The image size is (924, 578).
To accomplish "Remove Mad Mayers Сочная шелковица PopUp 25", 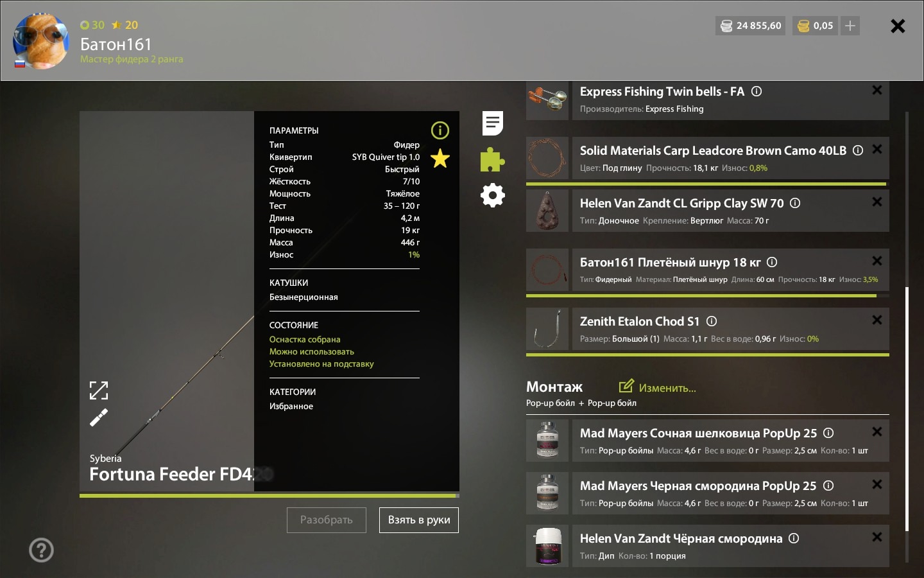I will pos(877,432).
